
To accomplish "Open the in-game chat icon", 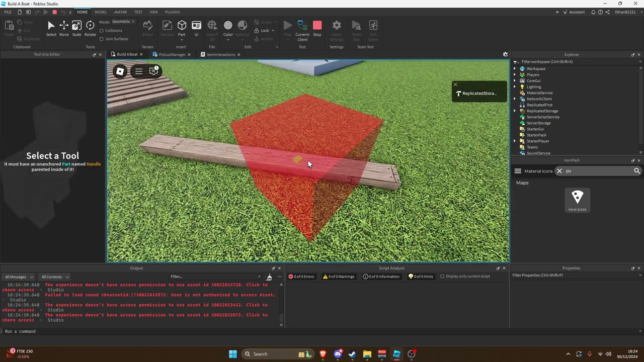I will [153, 71].
